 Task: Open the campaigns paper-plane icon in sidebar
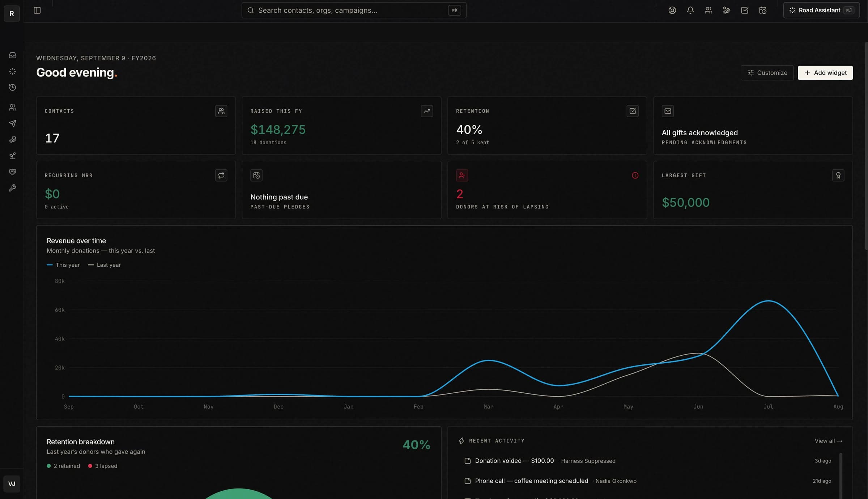coord(12,123)
